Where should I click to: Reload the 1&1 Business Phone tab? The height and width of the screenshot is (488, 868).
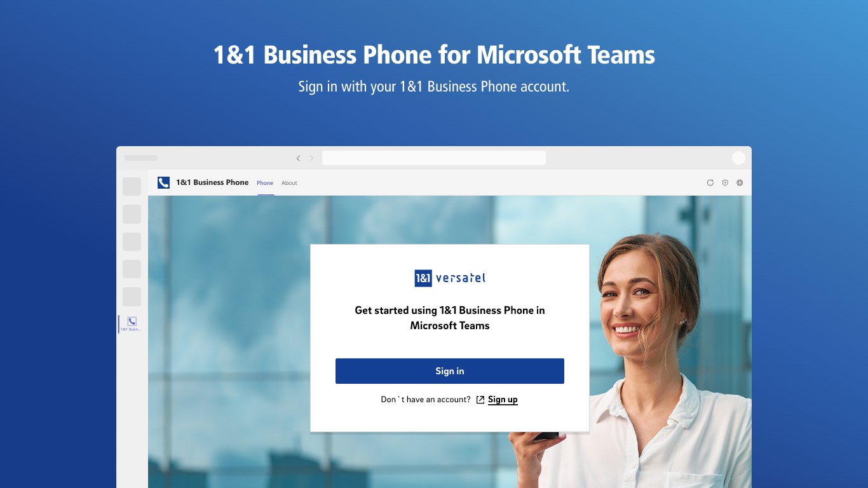click(x=710, y=183)
